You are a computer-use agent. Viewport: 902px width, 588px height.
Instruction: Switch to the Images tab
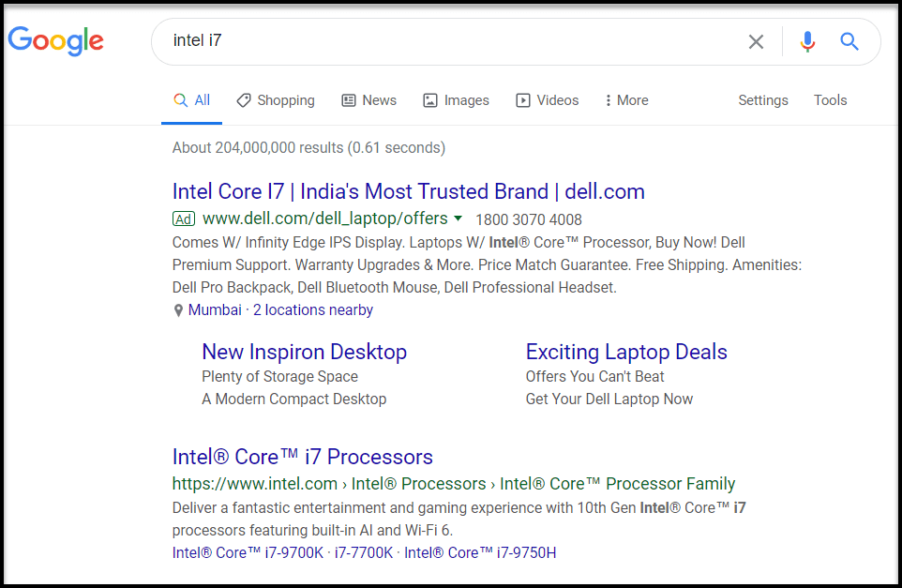coord(457,100)
